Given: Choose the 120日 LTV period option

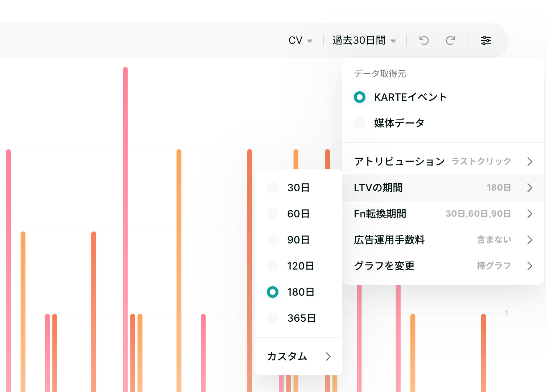Looking at the screenshot, I should (299, 266).
